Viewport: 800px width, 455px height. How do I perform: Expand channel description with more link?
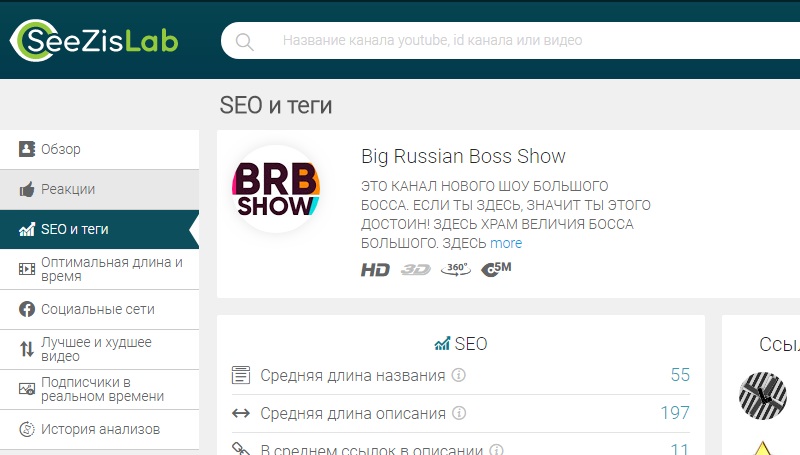tap(506, 243)
